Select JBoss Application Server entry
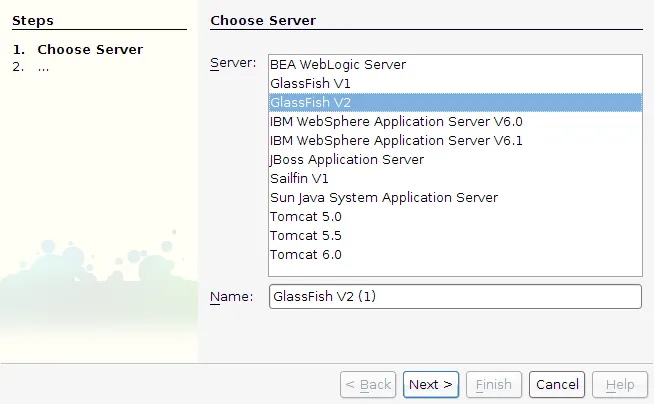The image size is (654, 404). 347,160
